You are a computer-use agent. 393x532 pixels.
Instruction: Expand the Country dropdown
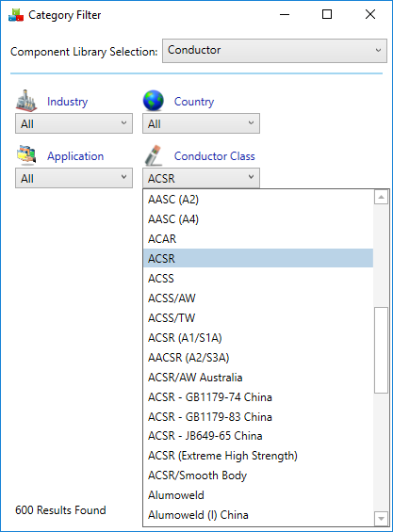point(201,123)
